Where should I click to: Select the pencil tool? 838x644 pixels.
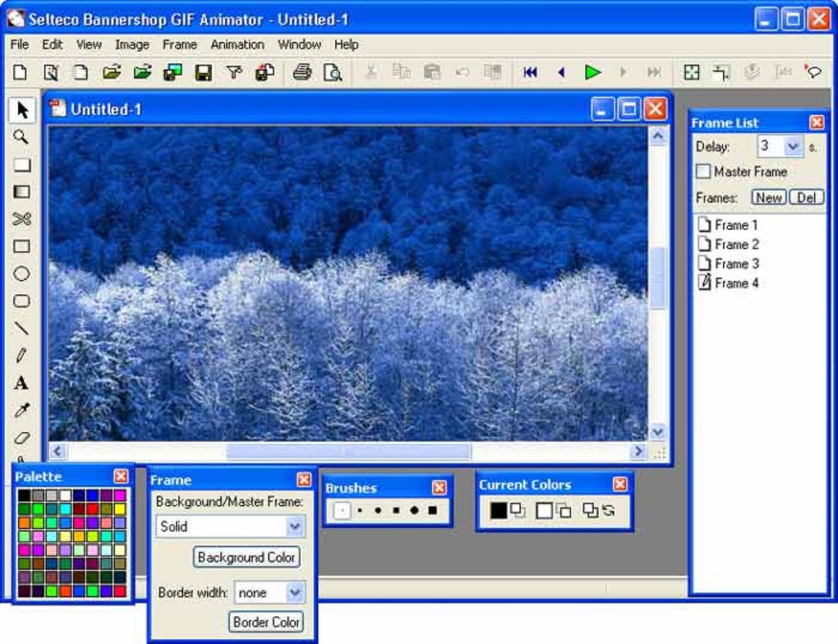tap(21, 356)
